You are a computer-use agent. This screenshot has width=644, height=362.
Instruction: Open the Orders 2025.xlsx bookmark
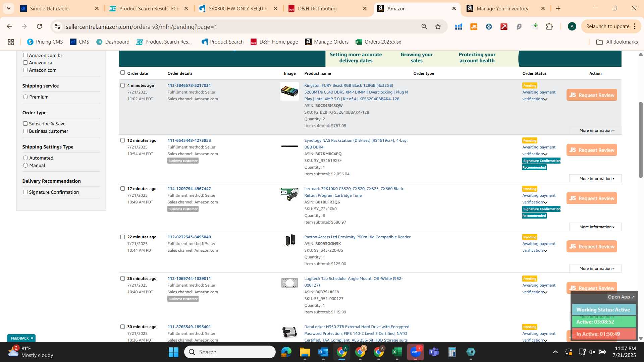(378, 42)
